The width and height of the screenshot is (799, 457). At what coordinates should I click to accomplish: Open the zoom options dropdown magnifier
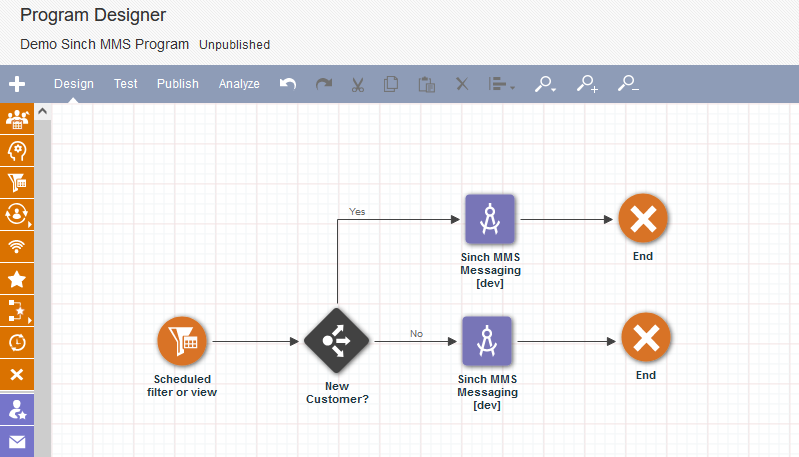(x=545, y=84)
